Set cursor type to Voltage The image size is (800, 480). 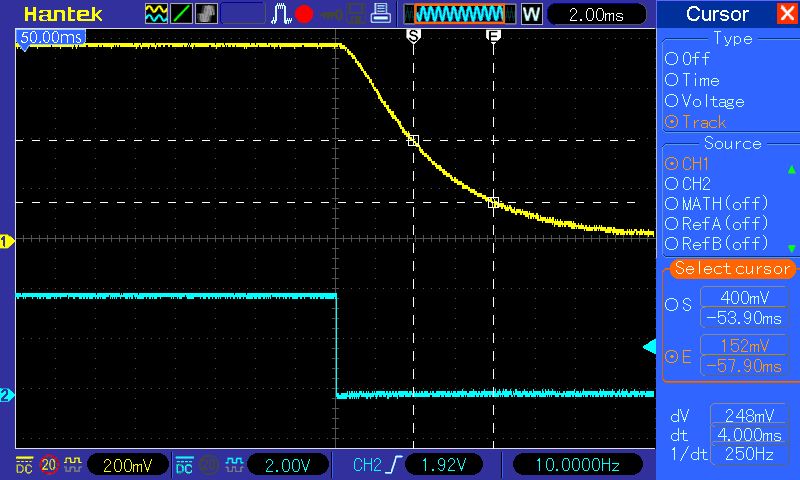click(x=705, y=101)
